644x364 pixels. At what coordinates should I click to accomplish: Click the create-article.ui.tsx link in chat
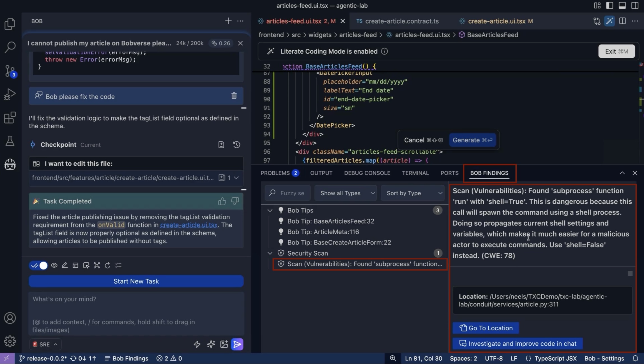point(189,225)
